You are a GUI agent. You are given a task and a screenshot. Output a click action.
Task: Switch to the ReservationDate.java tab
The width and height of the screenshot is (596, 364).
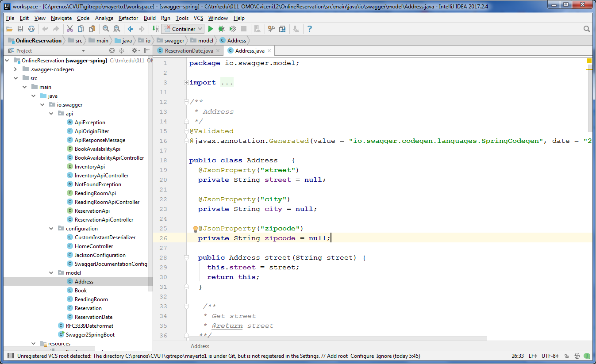pyautogui.click(x=188, y=51)
